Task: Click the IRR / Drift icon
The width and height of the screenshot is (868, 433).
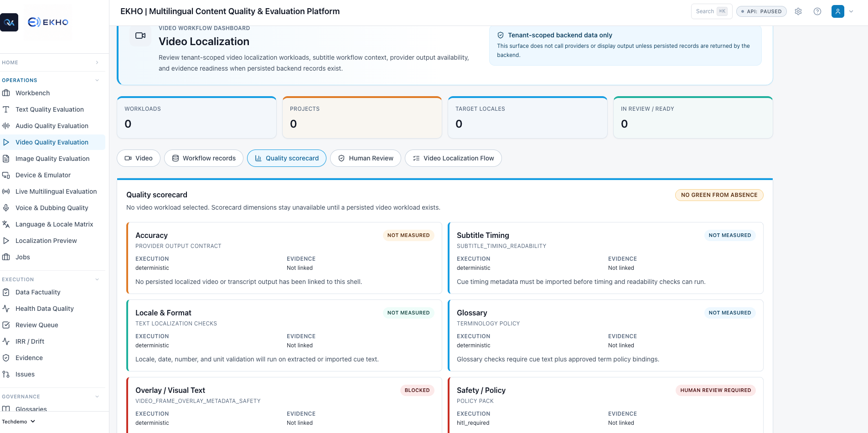Action: coord(6,341)
